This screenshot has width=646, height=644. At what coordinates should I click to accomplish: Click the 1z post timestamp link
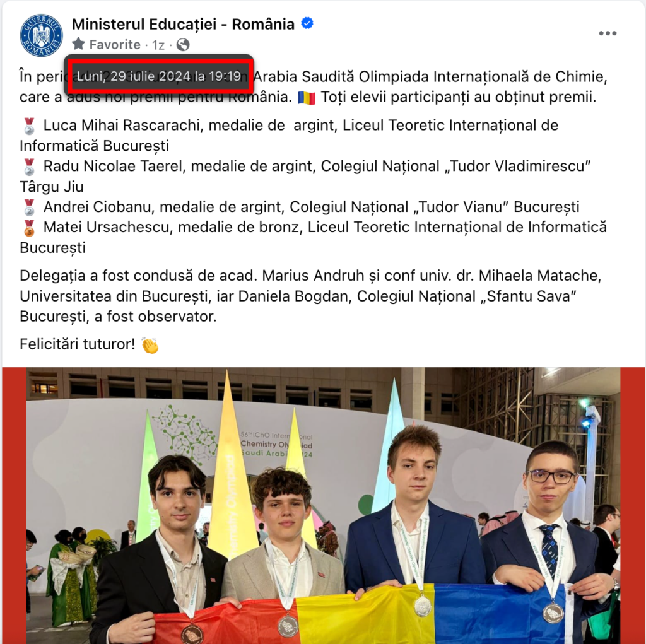158,45
